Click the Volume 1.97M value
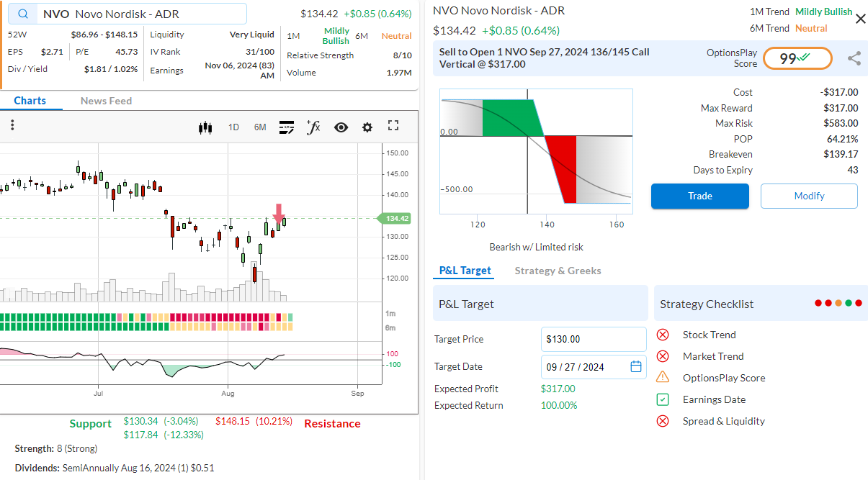The width and height of the screenshot is (868, 480). coord(399,73)
